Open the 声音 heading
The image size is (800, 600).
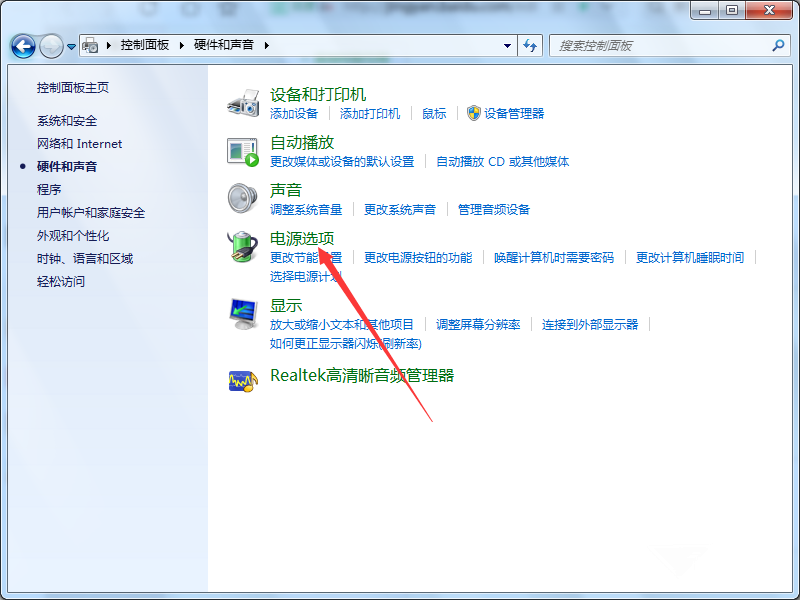tap(286, 190)
